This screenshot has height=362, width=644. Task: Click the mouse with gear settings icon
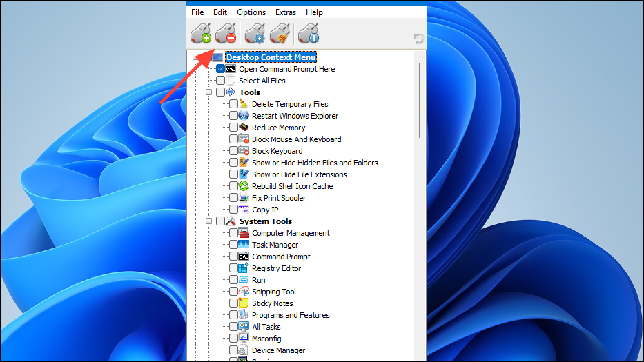255,33
